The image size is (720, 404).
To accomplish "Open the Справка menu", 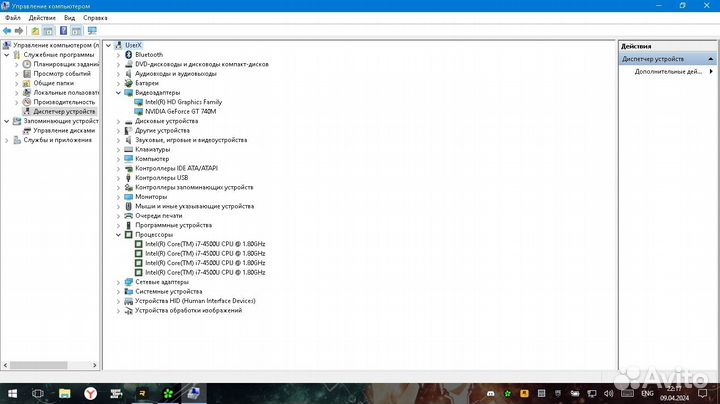I will pyautogui.click(x=96, y=18).
